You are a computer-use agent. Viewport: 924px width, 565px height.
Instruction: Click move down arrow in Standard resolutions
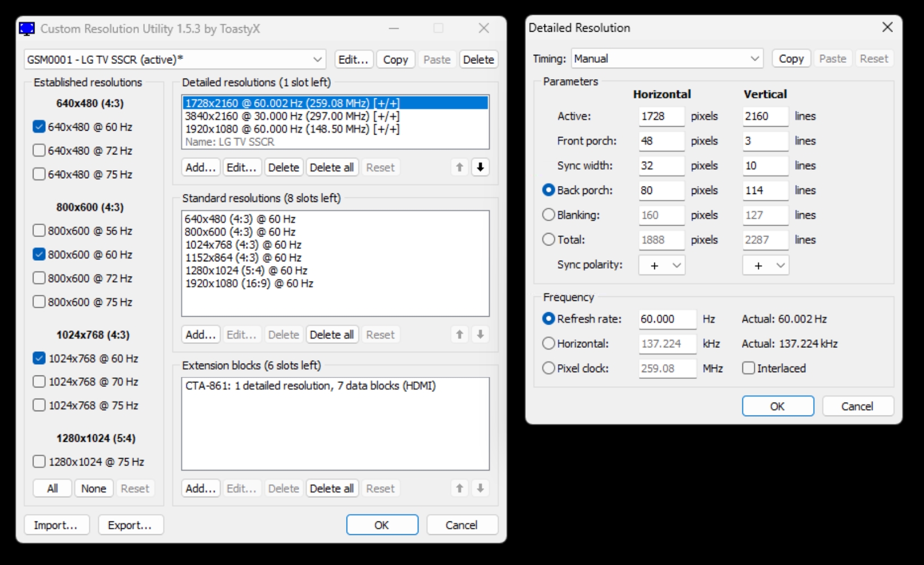point(480,335)
